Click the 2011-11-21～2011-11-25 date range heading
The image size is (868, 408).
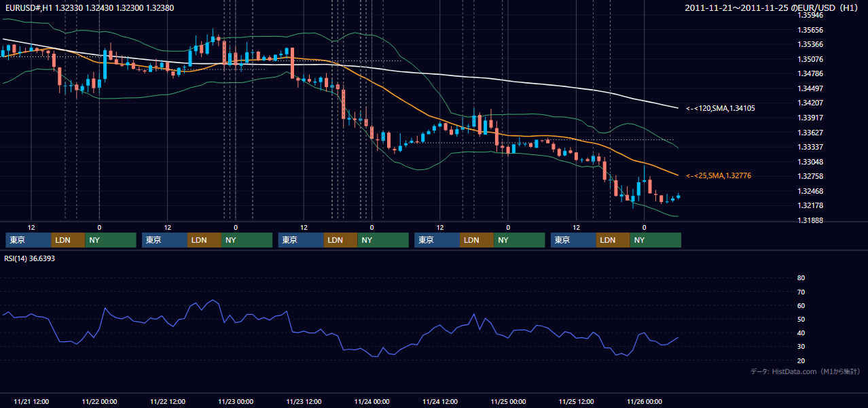pos(772,7)
